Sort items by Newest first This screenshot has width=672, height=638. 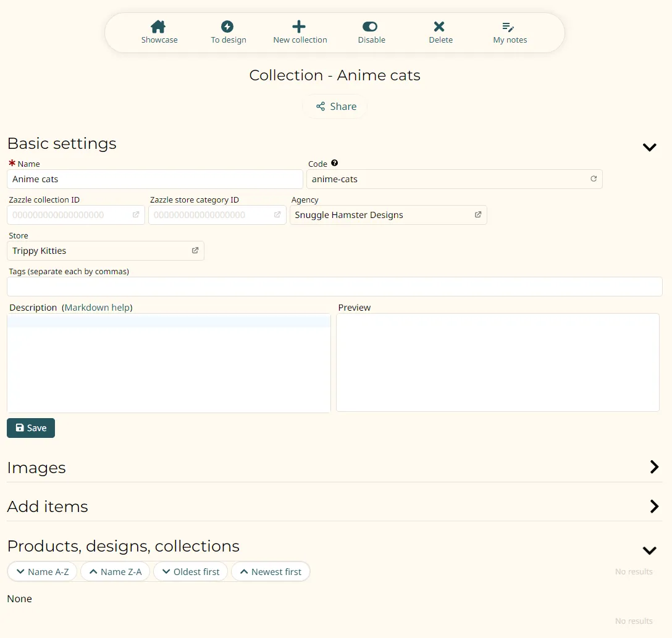[x=271, y=572]
